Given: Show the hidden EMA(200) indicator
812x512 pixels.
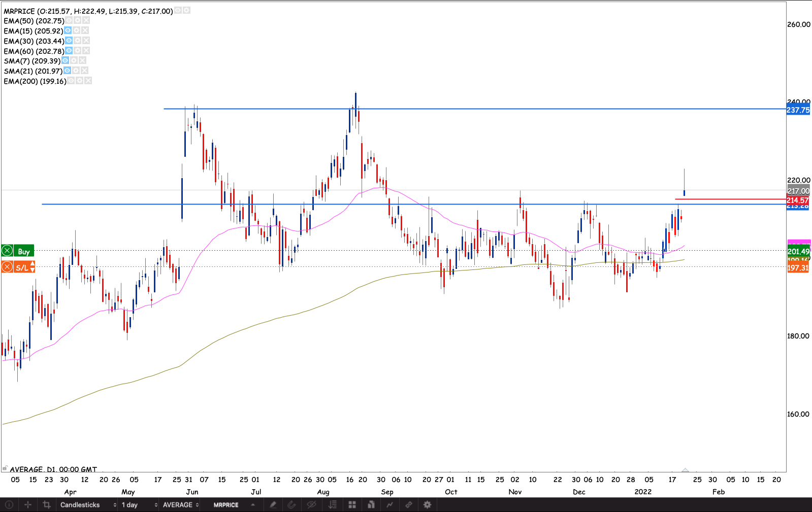Looking at the screenshot, I should point(71,81).
